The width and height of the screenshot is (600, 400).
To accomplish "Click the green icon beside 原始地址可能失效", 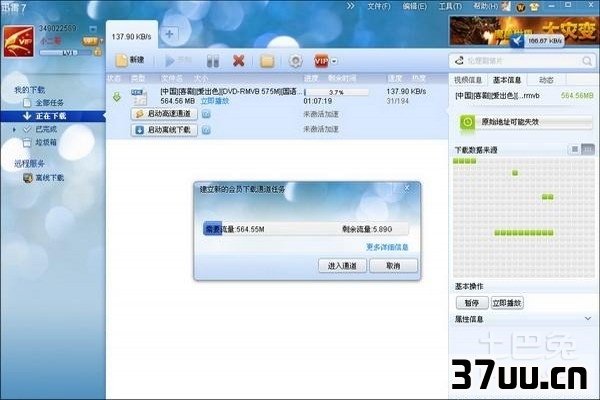I will (467, 122).
